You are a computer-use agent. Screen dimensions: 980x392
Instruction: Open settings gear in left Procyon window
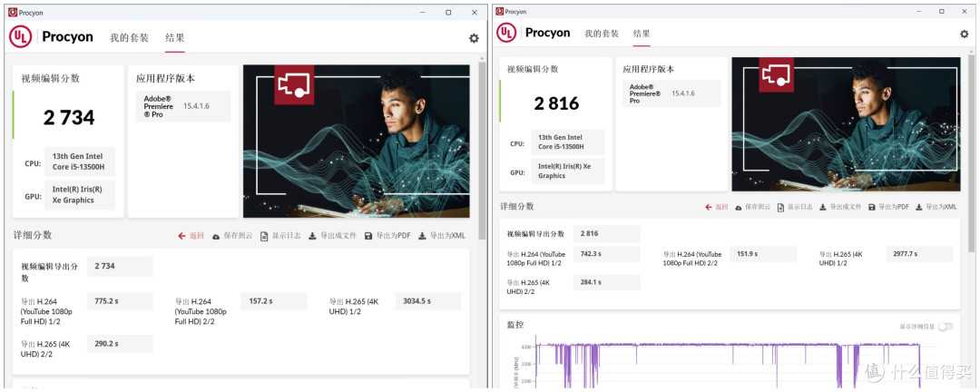474,38
